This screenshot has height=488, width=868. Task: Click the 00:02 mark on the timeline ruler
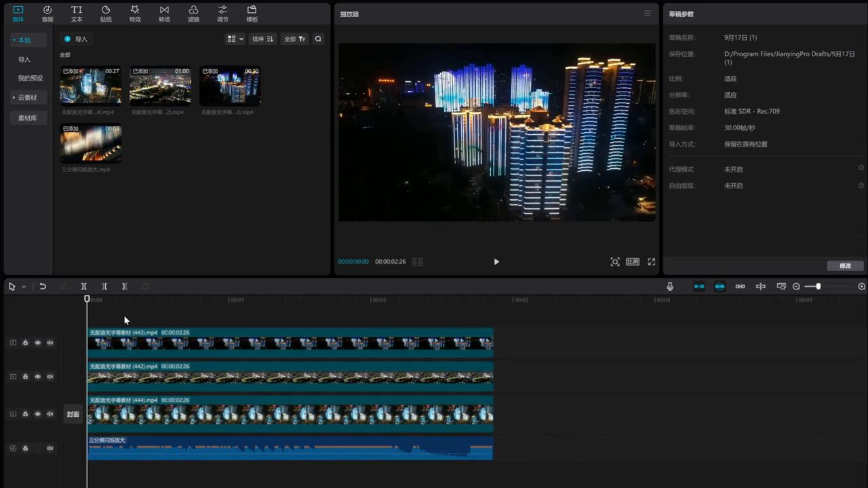378,300
